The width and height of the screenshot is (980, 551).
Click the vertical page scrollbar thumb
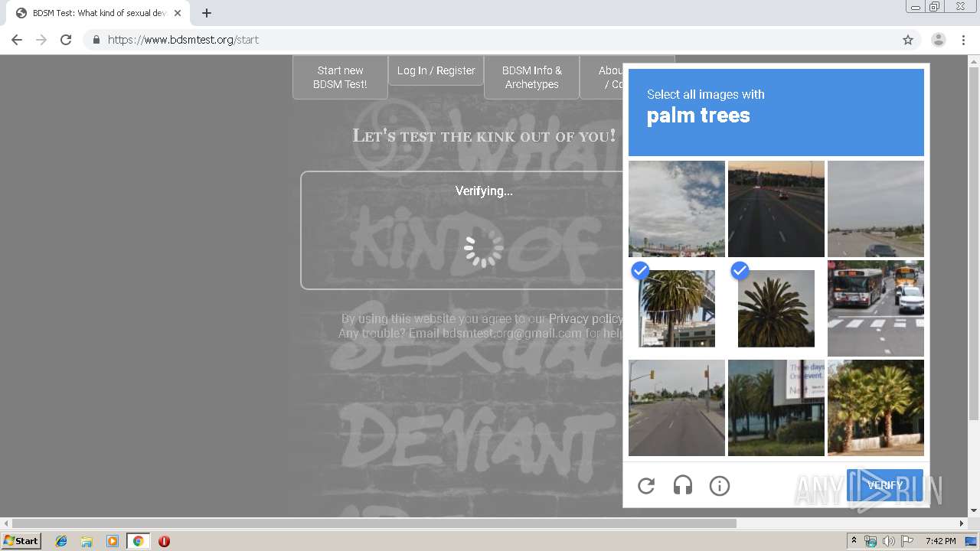[x=974, y=243]
